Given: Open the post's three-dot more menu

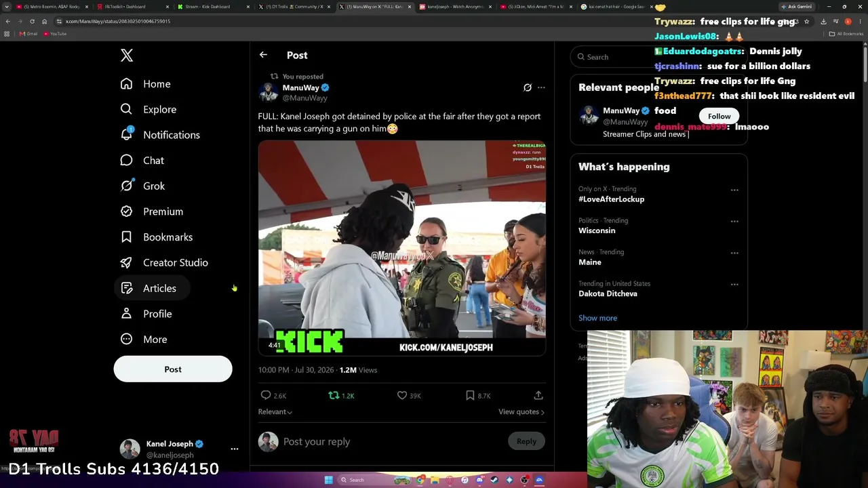Looking at the screenshot, I should pos(541,87).
